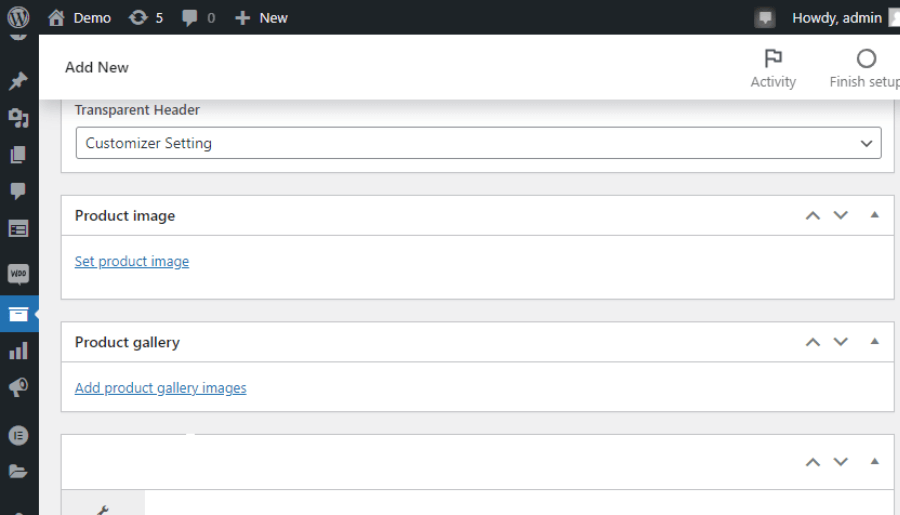Open the Templates folder sidebar icon
The image size is (900, 515).
(x=18, y=472)
